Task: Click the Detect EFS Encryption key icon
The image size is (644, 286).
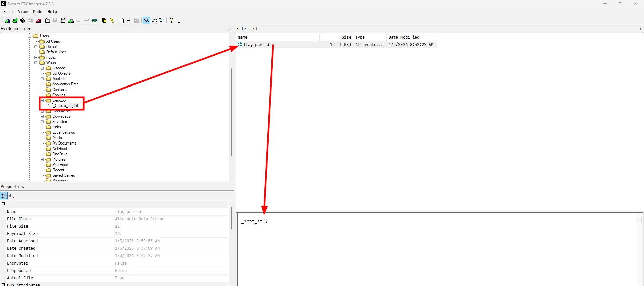Action: (112, 21)
